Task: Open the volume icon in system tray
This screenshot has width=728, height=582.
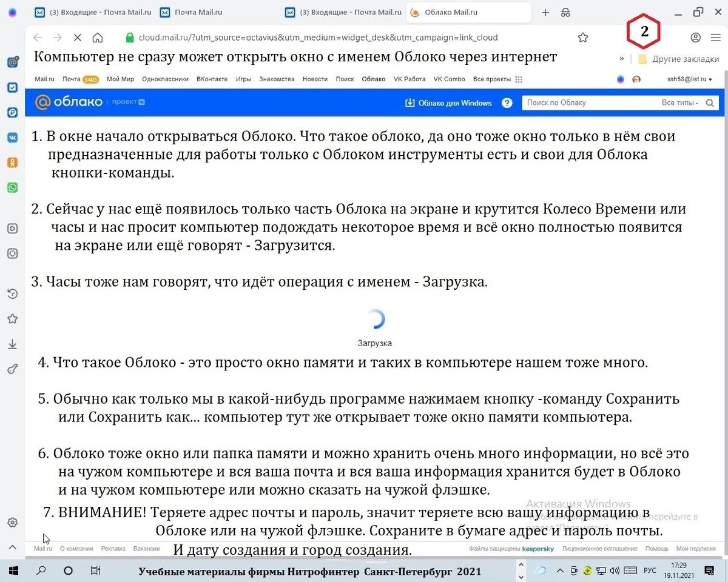Action: (x=615, y=570)
